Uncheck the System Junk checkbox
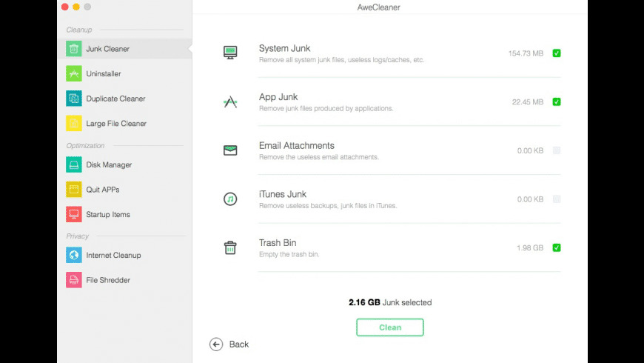 tap(557, 53)
